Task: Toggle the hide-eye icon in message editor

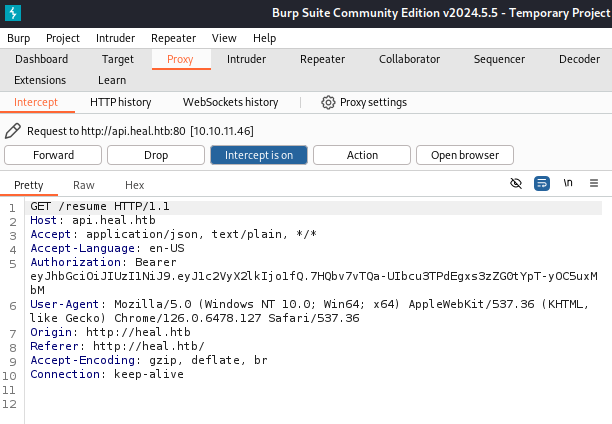Action: tap(516, 184)
